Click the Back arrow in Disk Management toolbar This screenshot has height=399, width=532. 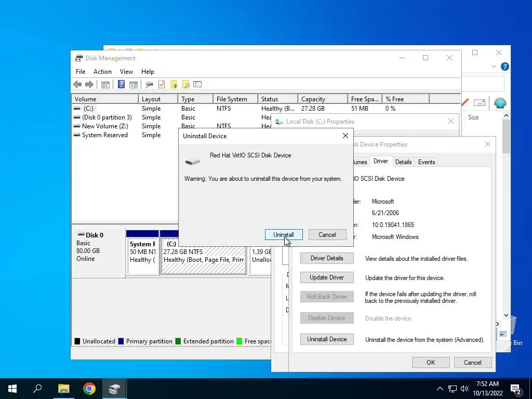point(77,85)
